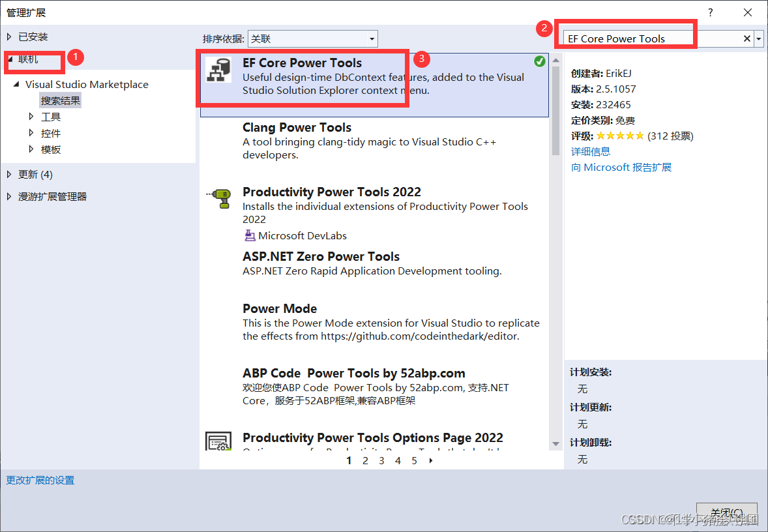Click the 计划卸载 label
The width and height of the screenshot is (768, 532).
[x=591, y=443]
